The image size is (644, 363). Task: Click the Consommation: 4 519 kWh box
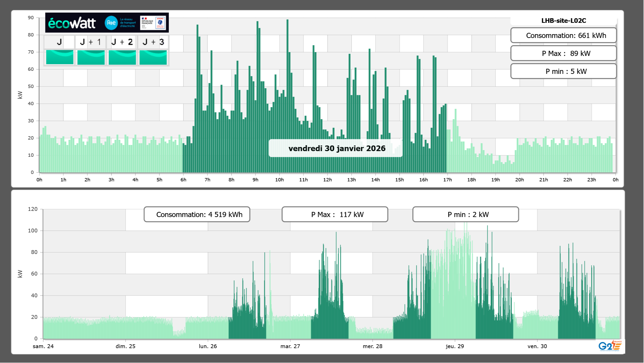(x=197, y=214)
